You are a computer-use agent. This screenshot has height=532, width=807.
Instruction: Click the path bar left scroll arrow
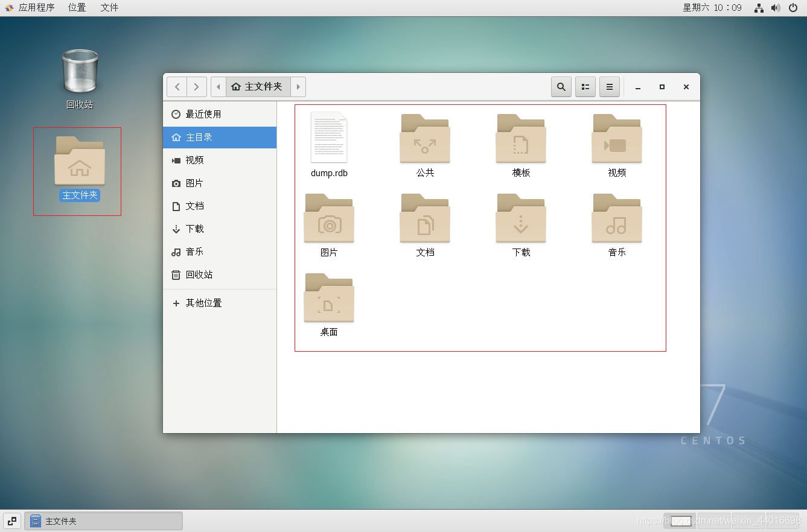(218, 87)
